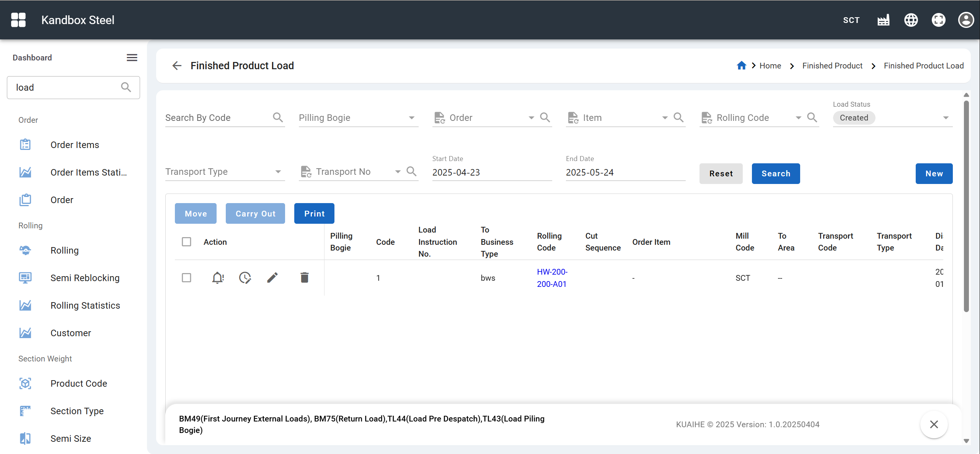Click the bell alert icon in row 1

pyautogui.click(x=218, y=278)
